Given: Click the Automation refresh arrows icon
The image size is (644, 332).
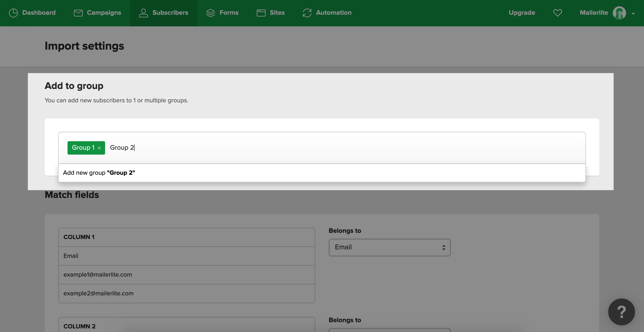Looking at the screenshot, I should click(x=307, y=13).
